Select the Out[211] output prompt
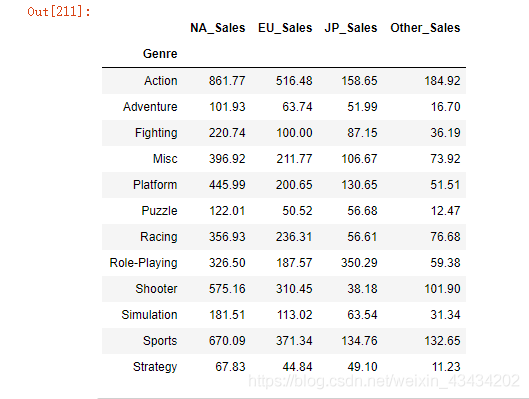The height and width of the screenshot is (399, 529). [59, 12]
